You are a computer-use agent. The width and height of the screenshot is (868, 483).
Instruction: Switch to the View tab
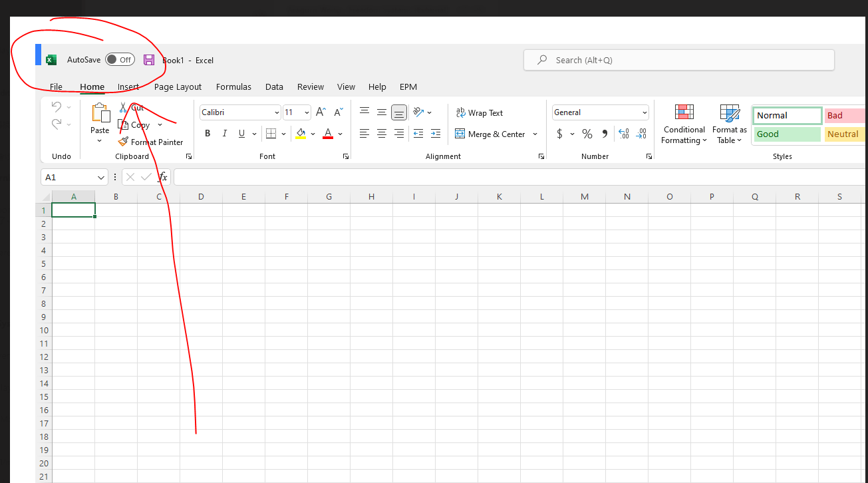[x=346, y=86]
